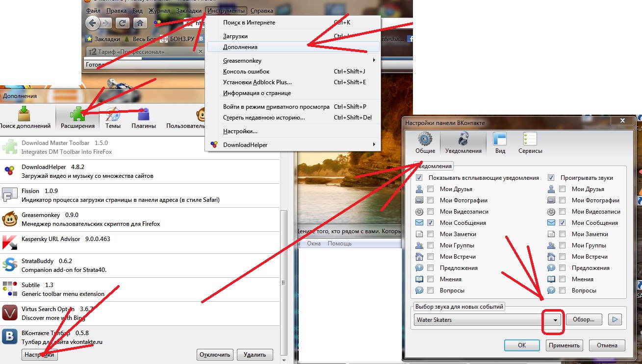Expand the DownloadHelper submenu in Tools menu
The height and width of the screenshot is (364, 642).
(x=293, y=145)
